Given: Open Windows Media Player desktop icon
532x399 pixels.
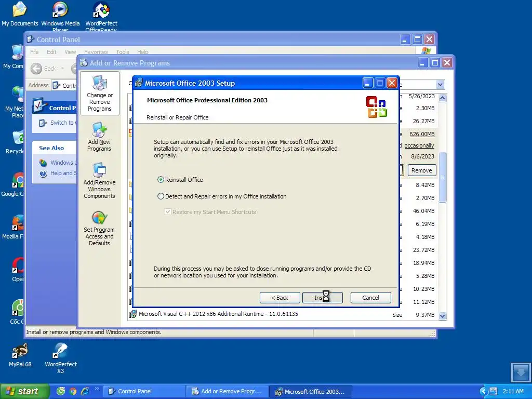Looking at the screenshot, I should point(60,15).
